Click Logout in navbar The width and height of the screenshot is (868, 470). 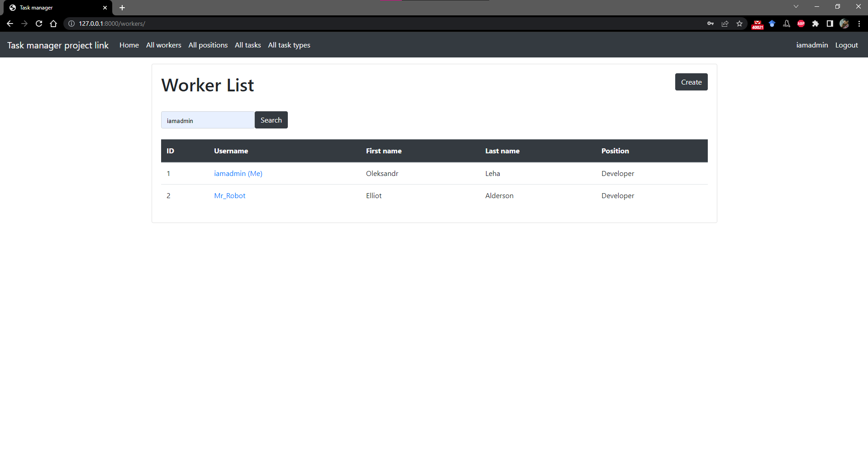click(847, 45)
